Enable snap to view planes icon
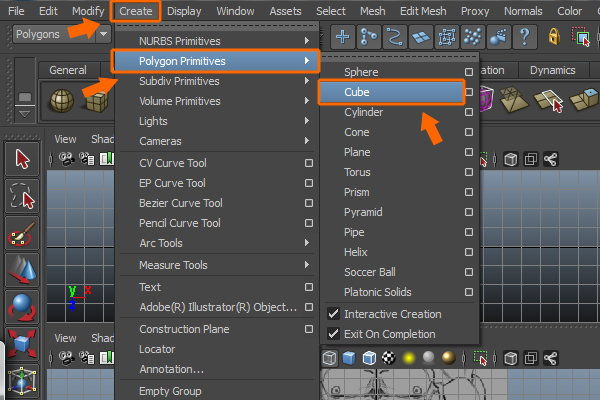This screenshot has height=400, width=600. pyautogui.click(x=421, y=37)
